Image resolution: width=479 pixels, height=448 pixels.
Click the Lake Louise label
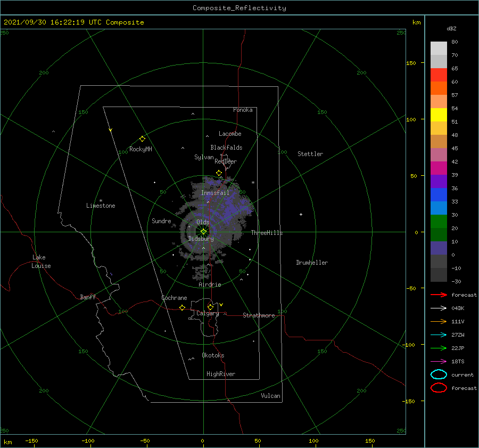pyautogui.click(x=41, y=262)
